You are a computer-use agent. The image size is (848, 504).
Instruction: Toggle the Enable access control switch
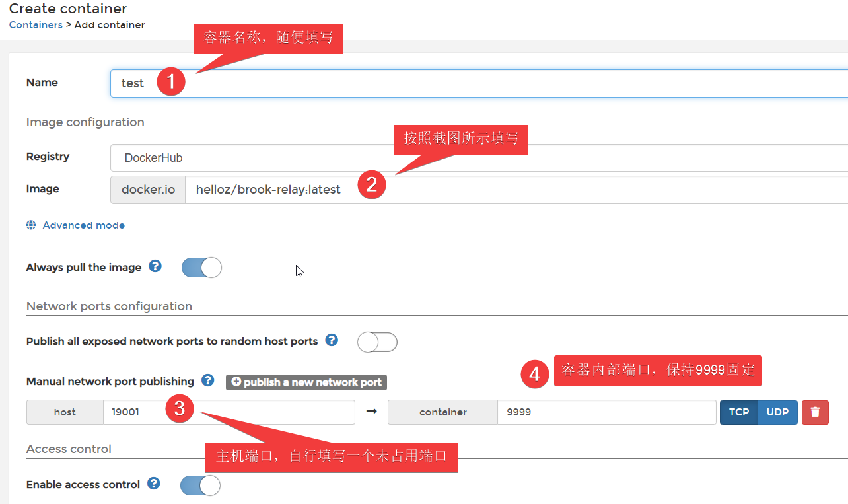coord(200,485)
